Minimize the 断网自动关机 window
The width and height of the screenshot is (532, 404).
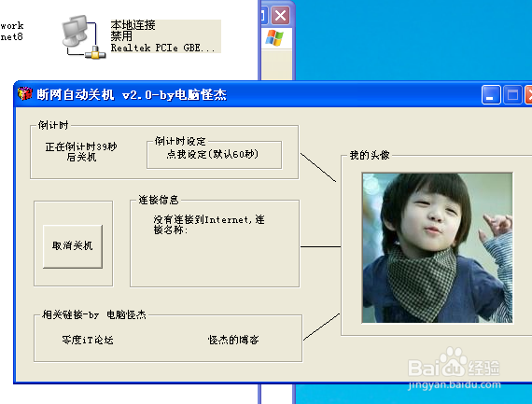[x=491, y=94]
